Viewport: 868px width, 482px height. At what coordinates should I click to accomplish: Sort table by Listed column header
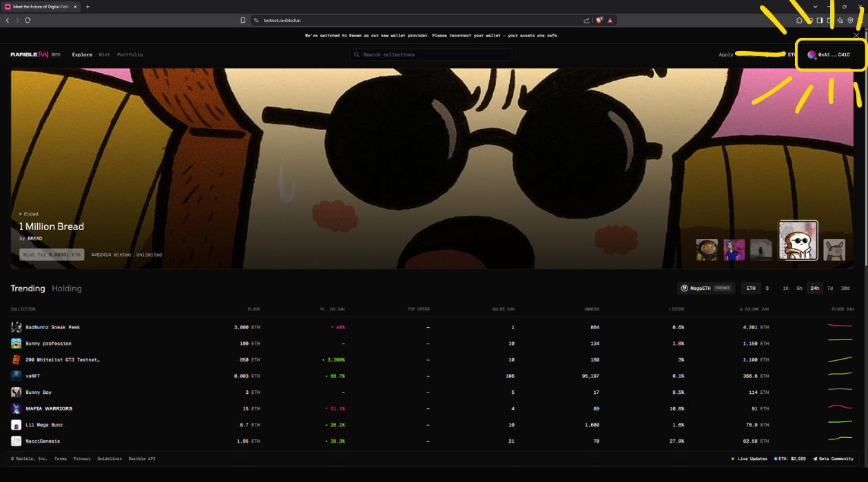[x=676, y=309]
